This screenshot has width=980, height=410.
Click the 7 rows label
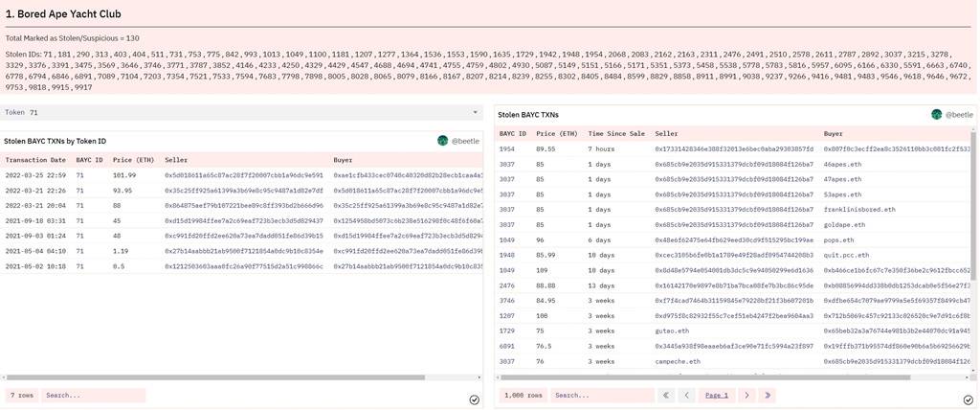[x=22, y=395]
